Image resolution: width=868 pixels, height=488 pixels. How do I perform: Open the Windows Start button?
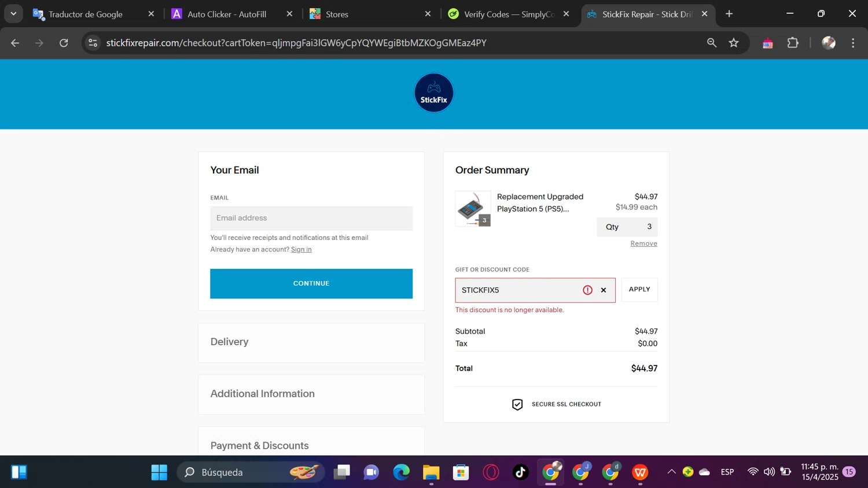pyautogui.click(x=159, y=472)
